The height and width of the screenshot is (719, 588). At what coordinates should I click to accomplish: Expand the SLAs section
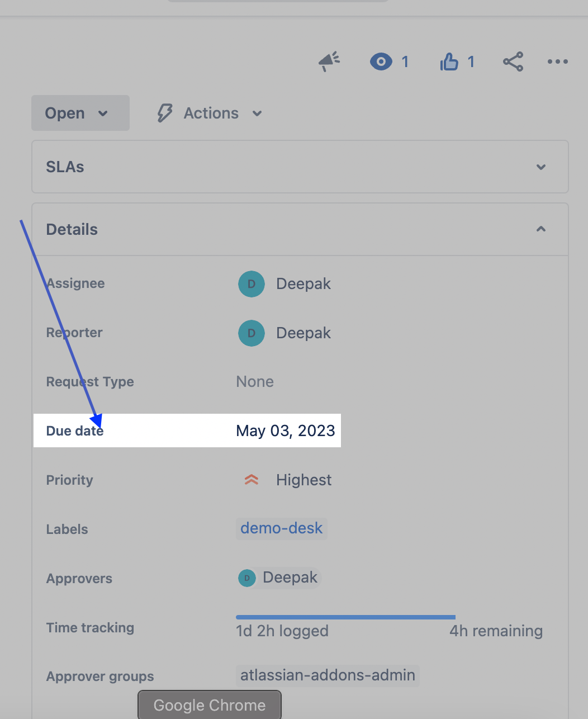pos(540,167)
